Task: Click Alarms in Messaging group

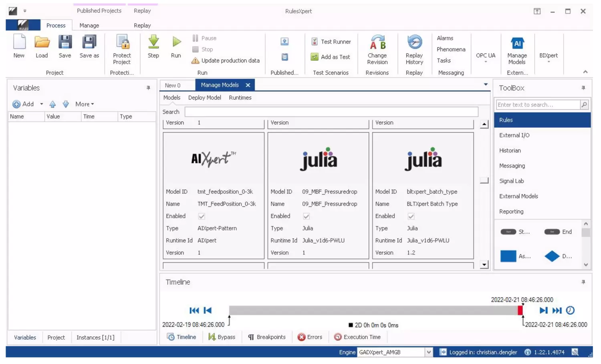Action: pyautogui.click(x=445, y=38)
